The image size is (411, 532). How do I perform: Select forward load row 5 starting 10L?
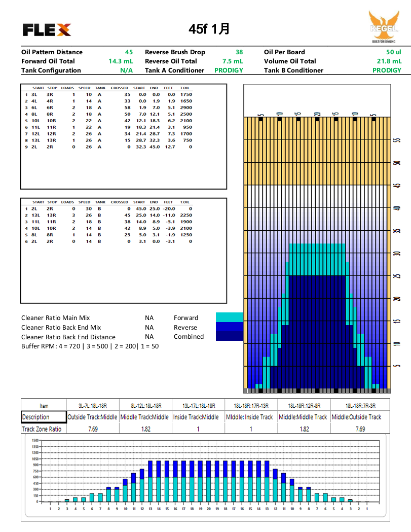[x=108, y=121]
